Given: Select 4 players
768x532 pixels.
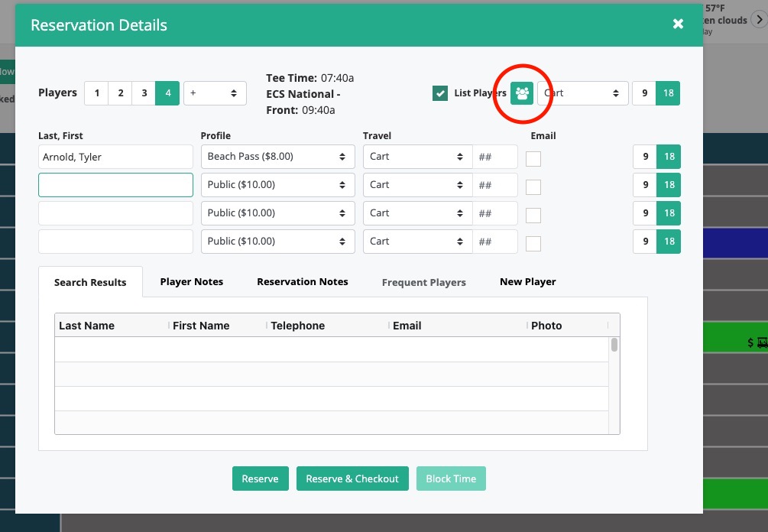Looking at the screenshot, I should [x=167, y=93].
